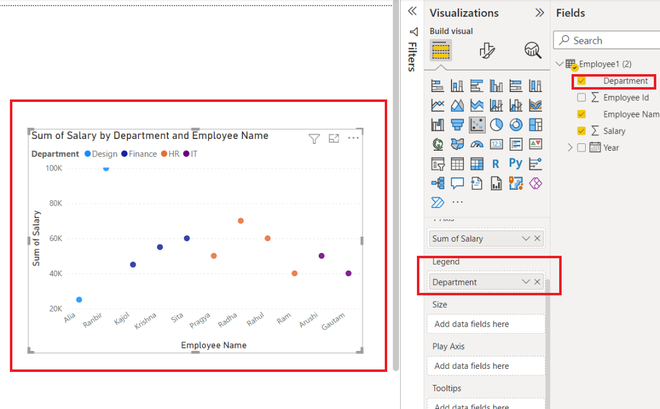Open focus mode on the scatter chart
Viewport: 660px width, 409px height.
(x=334, y=138)
